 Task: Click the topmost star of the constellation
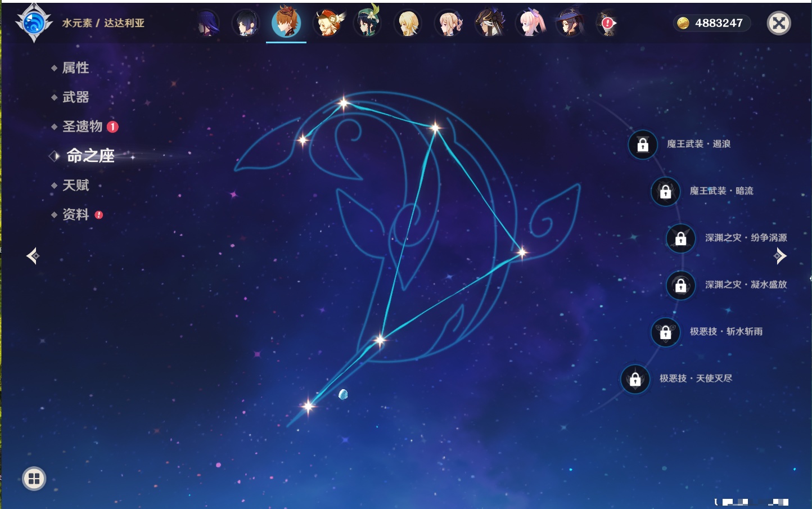click(344, 102)
